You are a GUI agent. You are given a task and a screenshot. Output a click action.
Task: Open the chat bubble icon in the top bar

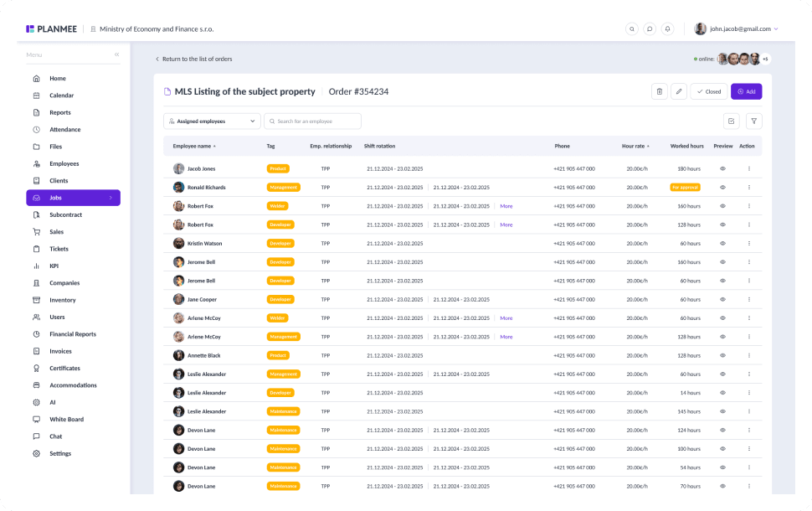650,29
